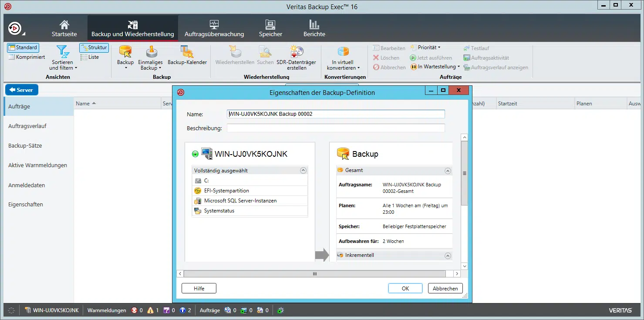644x320 pixels.
Task: Select the Systemstatus entry
Action: 250,211
